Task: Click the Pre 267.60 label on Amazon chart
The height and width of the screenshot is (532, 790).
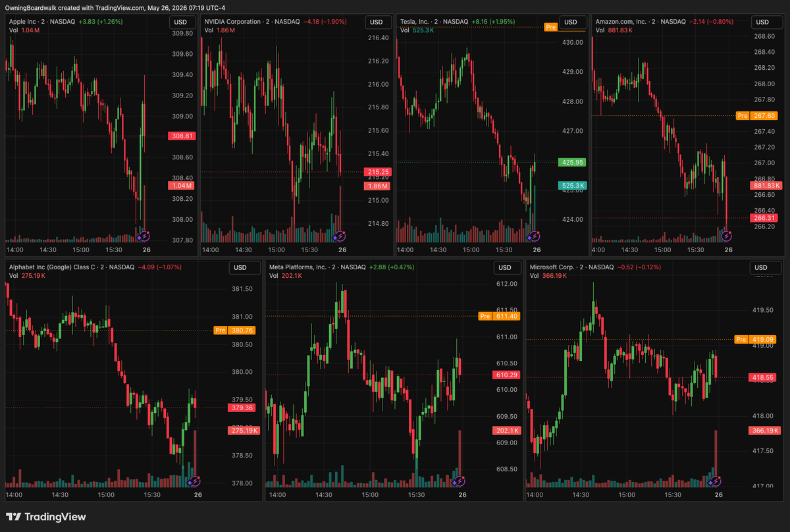Action: tap(758, 115)
